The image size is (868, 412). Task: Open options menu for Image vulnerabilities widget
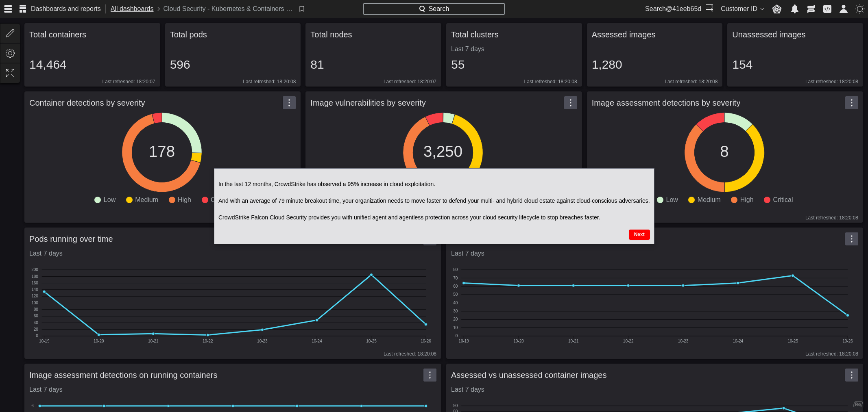(x=570, y=103)
